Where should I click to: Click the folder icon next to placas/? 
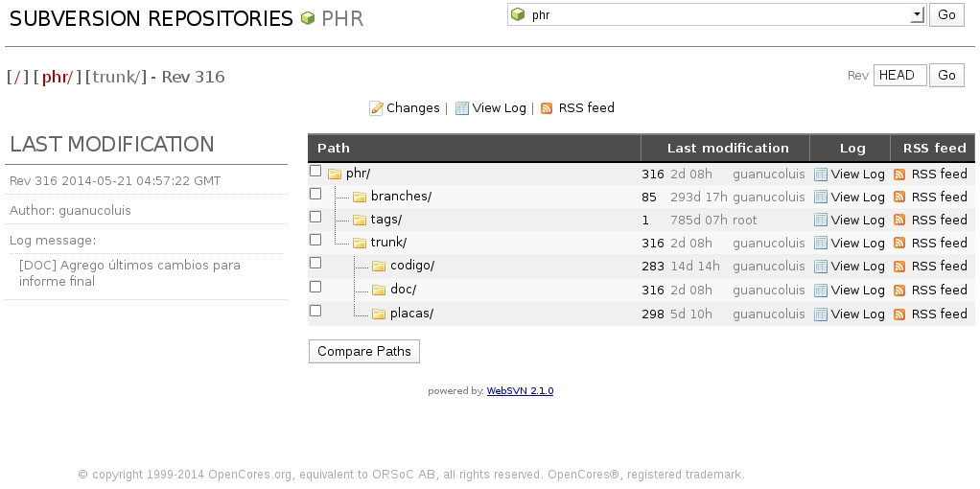379,314
